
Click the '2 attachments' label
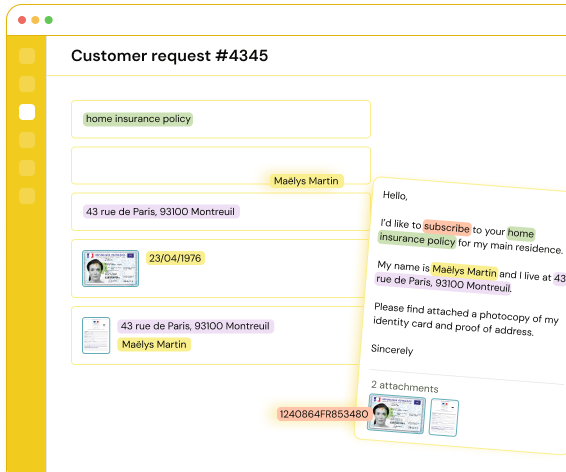tap(405, 386)
